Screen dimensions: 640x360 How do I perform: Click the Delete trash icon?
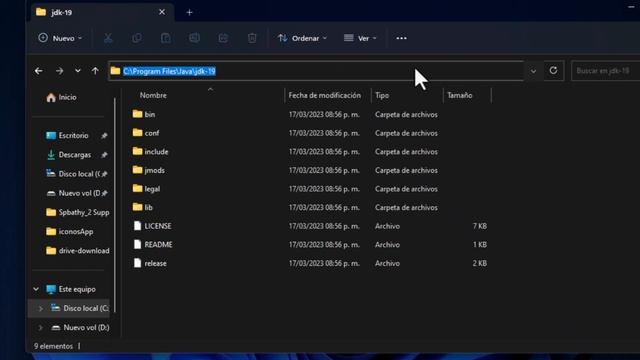click(252, 38)
